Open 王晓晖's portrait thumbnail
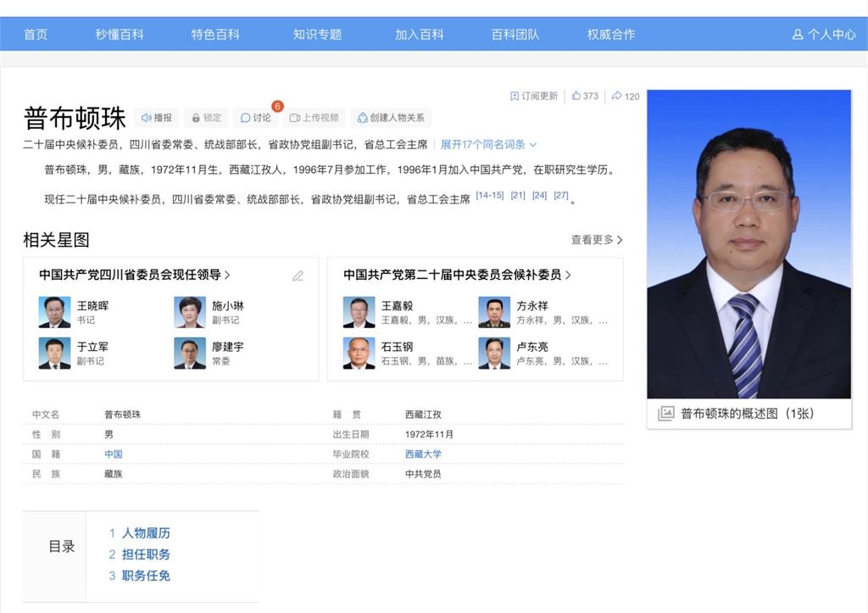The height and width of the screenshot is (613, 868). point(54,312)
